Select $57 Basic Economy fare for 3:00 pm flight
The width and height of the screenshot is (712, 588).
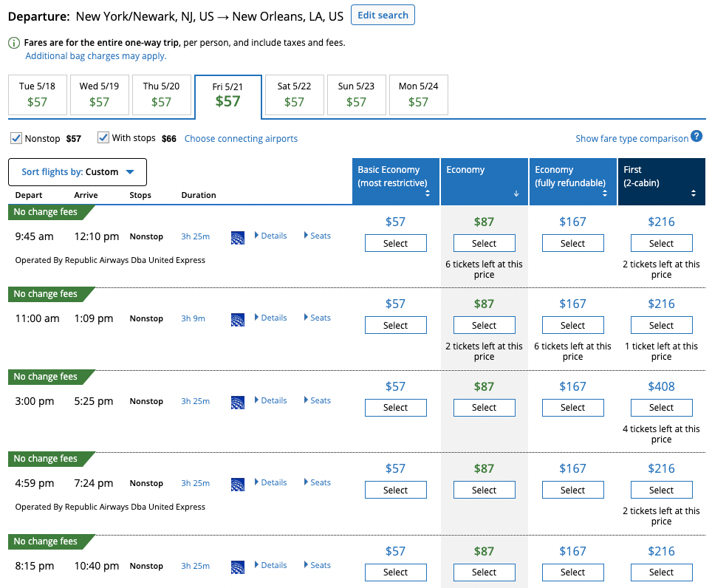(395, 408)
